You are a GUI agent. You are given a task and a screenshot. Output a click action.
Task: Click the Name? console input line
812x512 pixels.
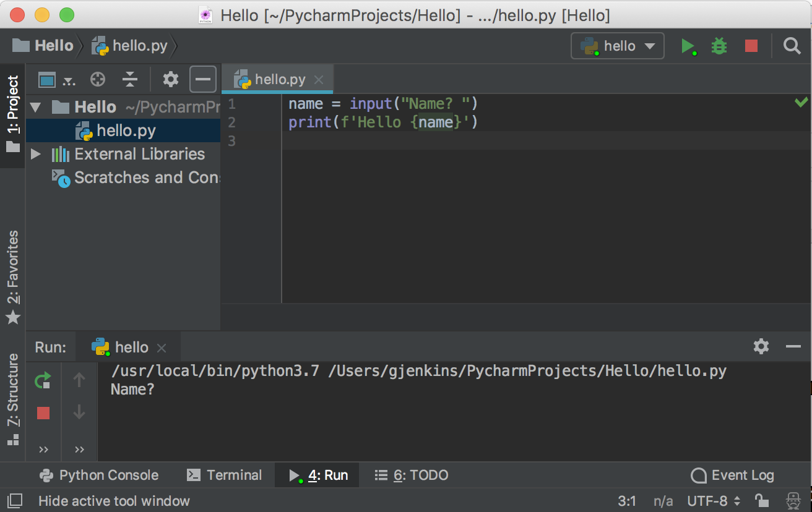click(x=132, y=390)
